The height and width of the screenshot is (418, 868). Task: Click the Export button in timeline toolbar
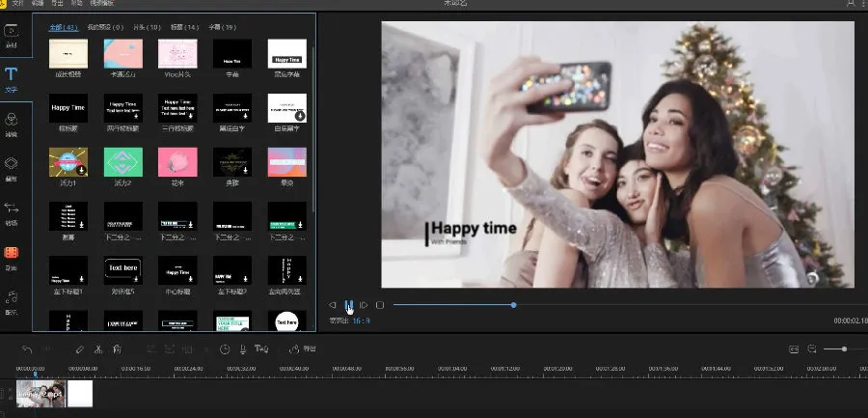pos(303,349)
